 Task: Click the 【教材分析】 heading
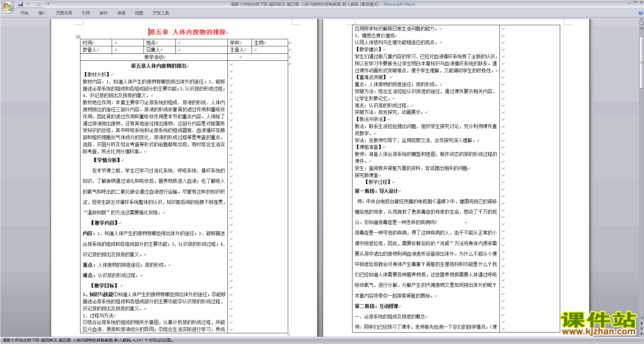(97, 75)
